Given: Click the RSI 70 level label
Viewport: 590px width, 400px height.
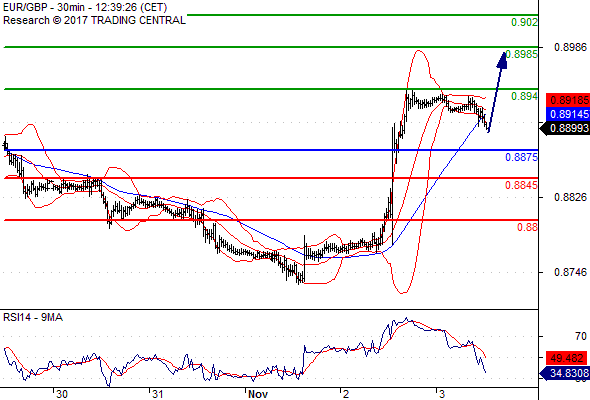Looking at the screenshot, I should [581, 336].
